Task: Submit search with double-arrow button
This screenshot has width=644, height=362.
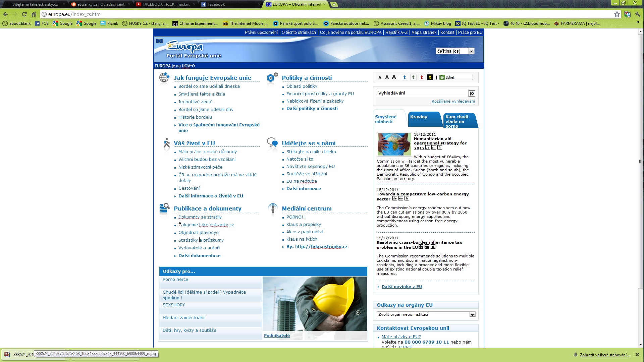Action: (472, 94)
